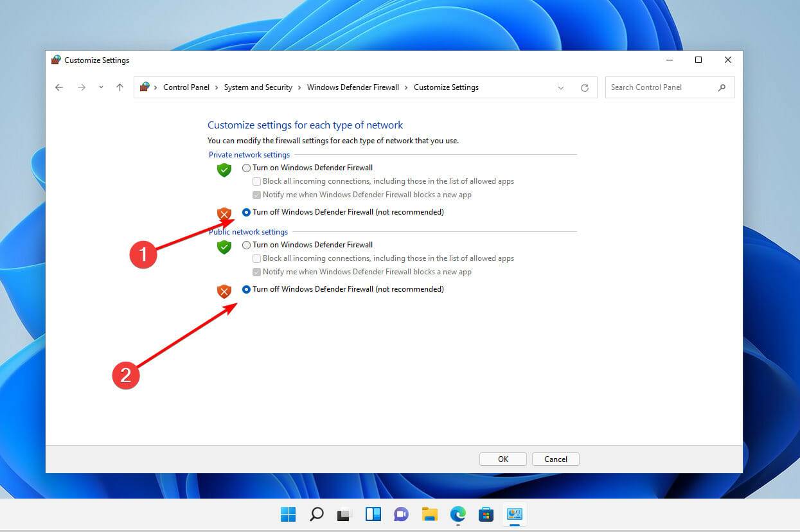Open Microsoft Store from the taskbar

coord(486,514)
